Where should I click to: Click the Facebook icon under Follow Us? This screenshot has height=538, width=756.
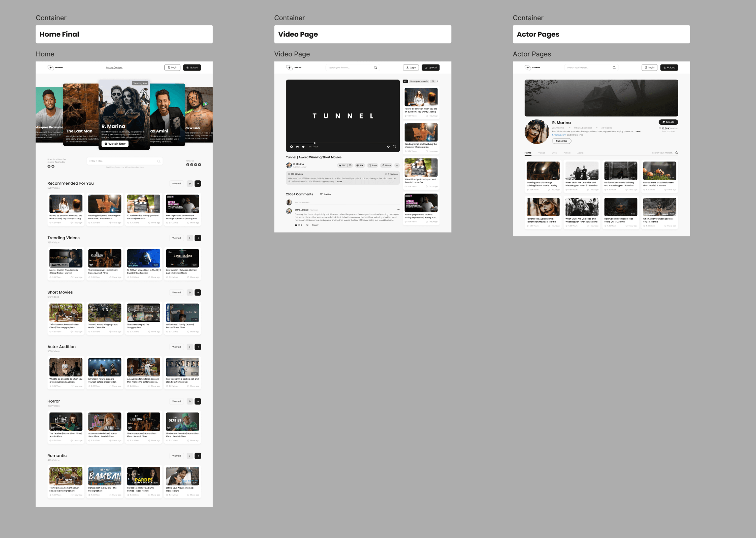[187, 165]
